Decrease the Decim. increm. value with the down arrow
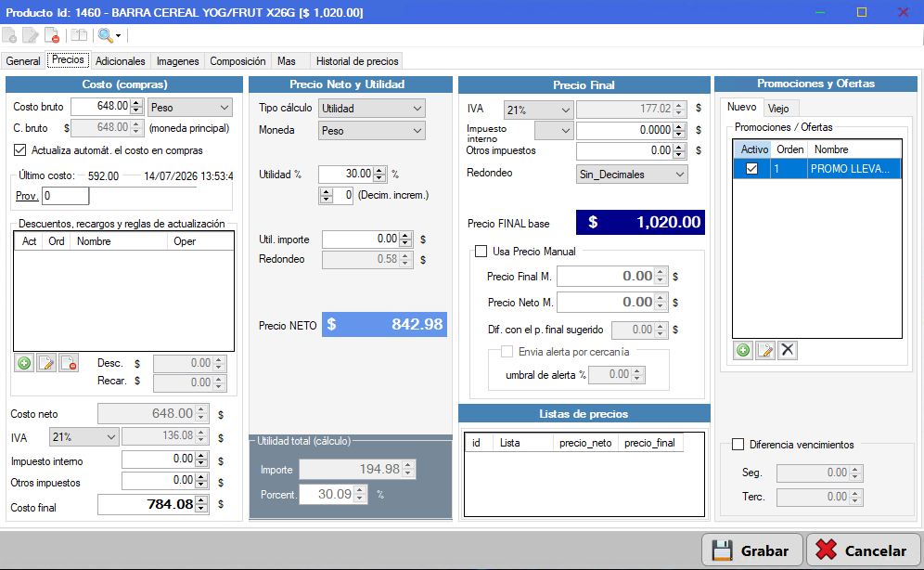 [326, 200]
